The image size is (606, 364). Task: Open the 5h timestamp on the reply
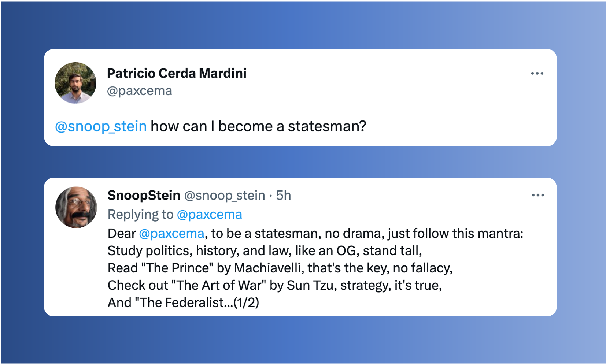click(284, 196)
